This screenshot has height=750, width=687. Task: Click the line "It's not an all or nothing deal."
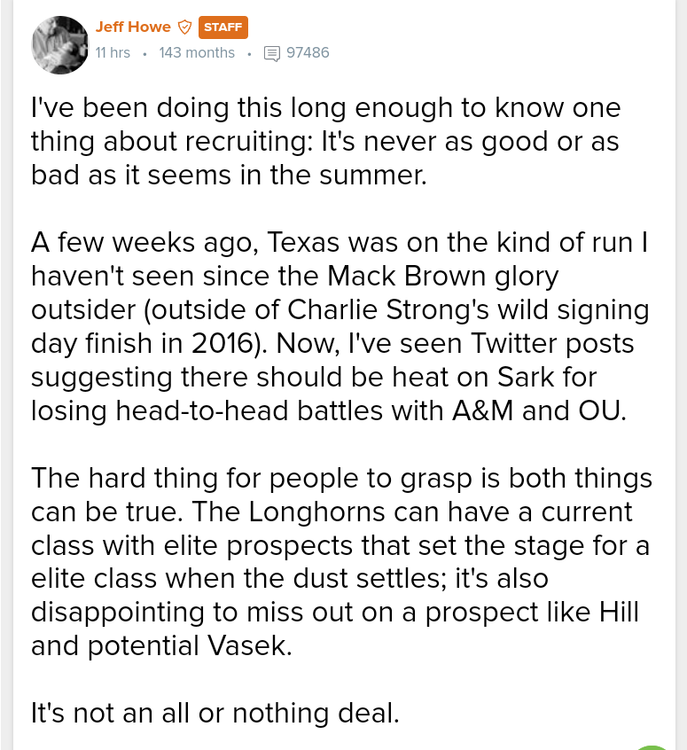pos(215,713)
